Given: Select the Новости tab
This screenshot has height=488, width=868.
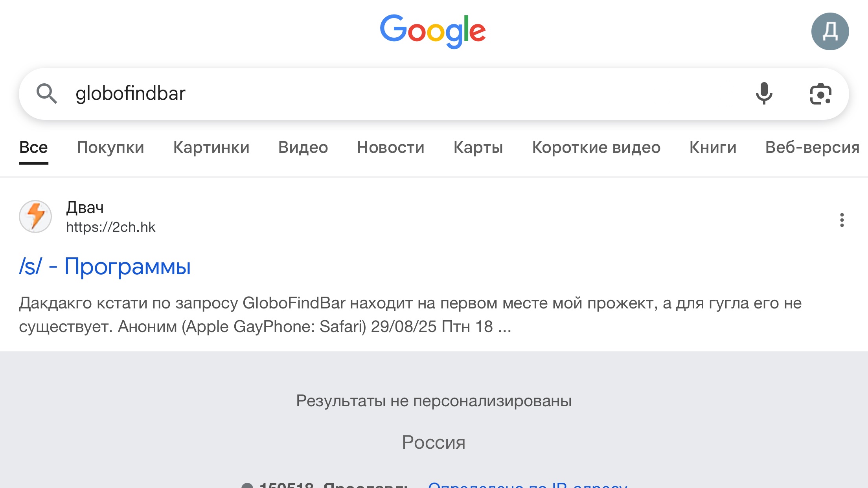Looking at the screenshot, I should 390,147.
